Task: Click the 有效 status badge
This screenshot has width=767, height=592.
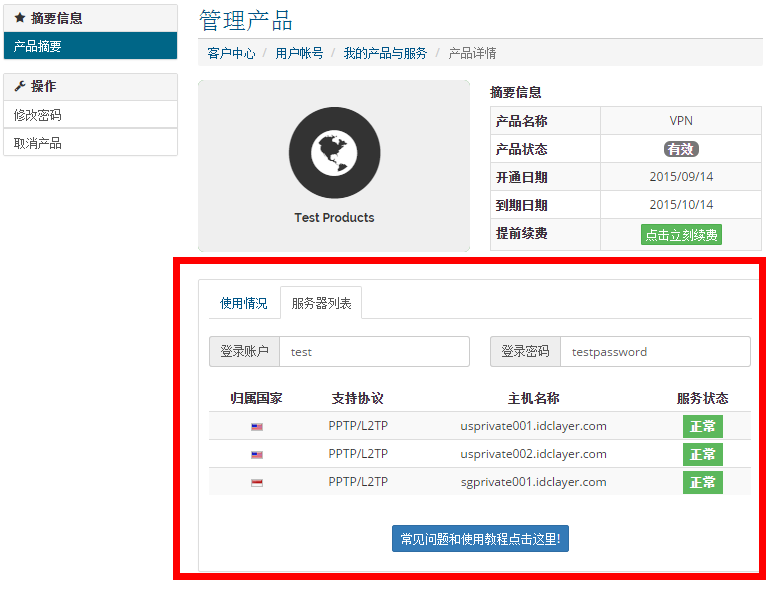Action: [681, 149]
